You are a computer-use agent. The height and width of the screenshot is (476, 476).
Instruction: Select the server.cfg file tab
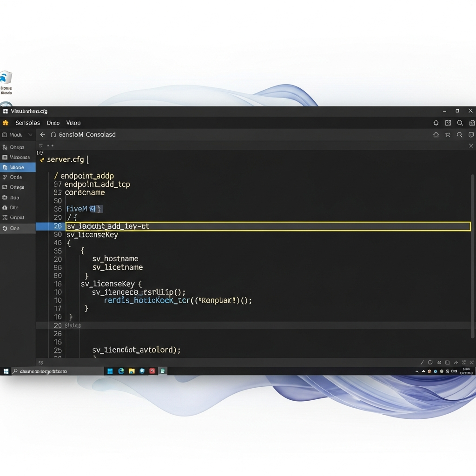tap(65, 159)
